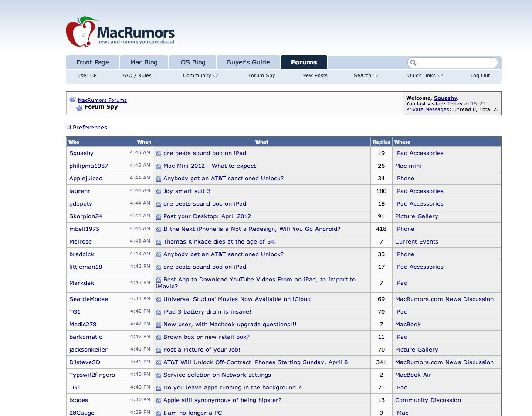Open the Buyer's Guide tab
This screenshot has height=416, width=532.
[248, 62]
